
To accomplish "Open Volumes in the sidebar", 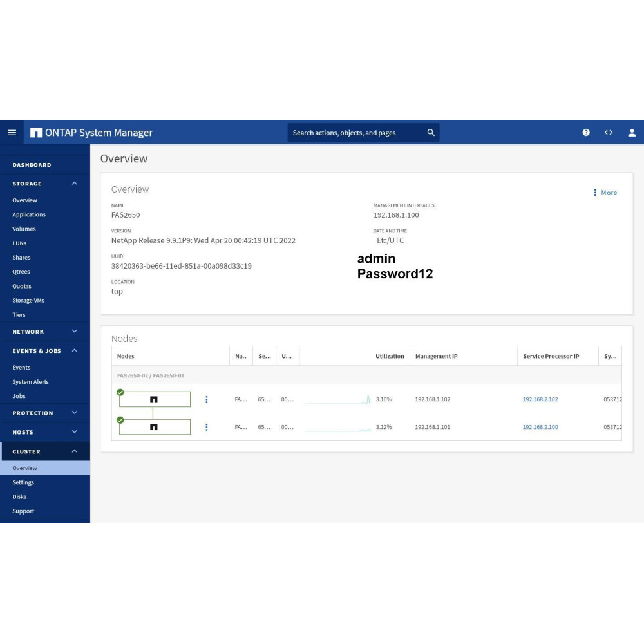I will coord(24,229).
